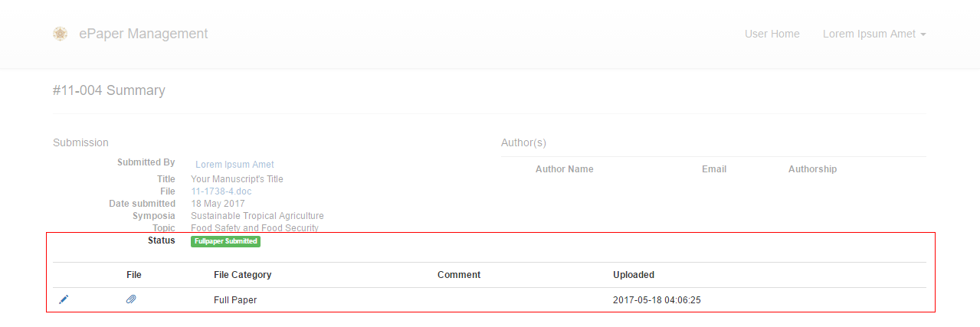Click the Author Name column header

564,169
